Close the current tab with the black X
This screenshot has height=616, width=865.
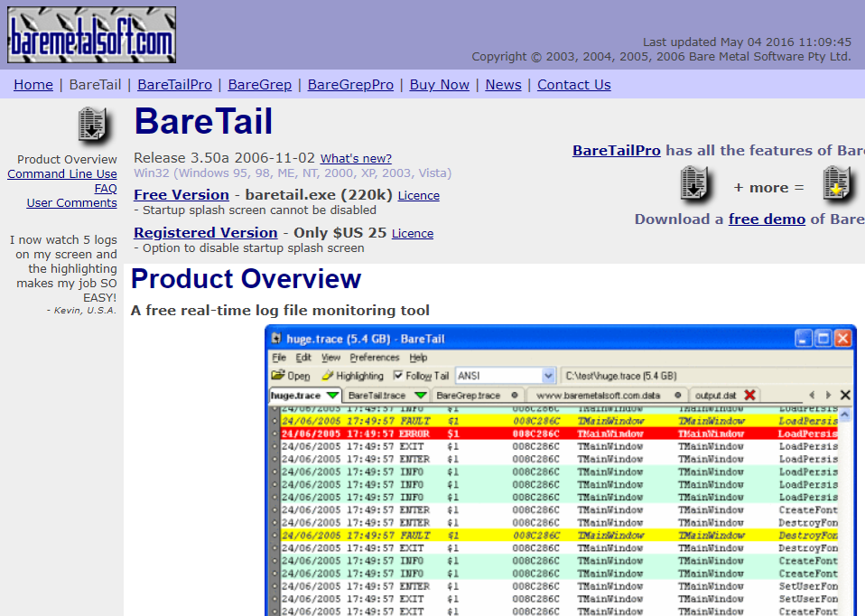pyautogui.click(x=845, y=396)
